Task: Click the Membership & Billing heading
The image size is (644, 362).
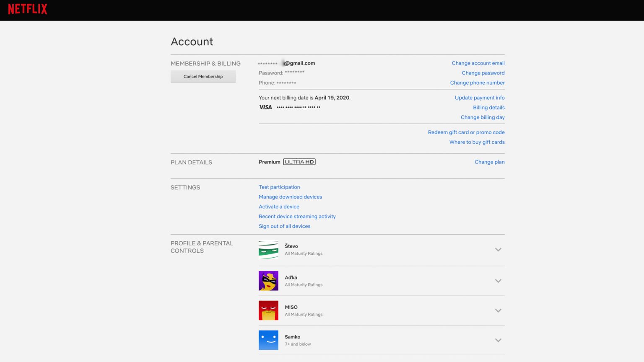Action: point(205,64)
